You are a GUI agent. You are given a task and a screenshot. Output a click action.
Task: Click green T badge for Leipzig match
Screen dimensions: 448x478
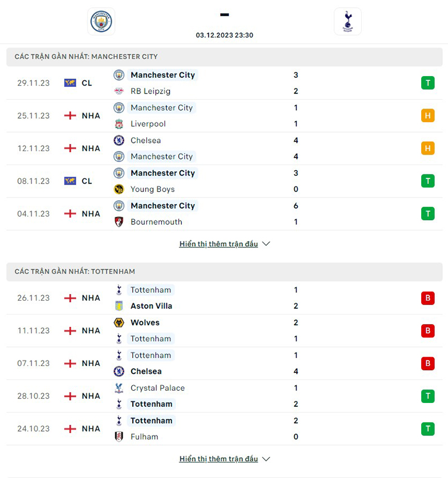coord(428,83)
